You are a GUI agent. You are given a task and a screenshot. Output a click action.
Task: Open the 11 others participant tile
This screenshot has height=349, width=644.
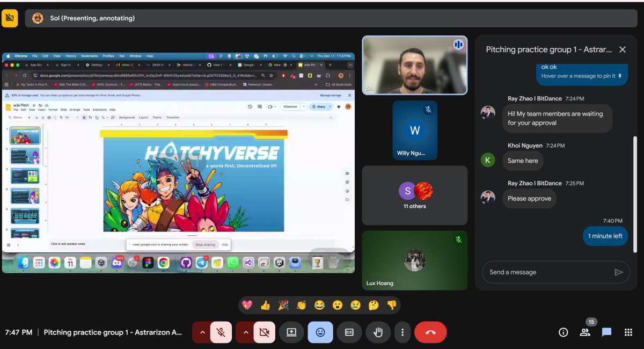(415, 195)
